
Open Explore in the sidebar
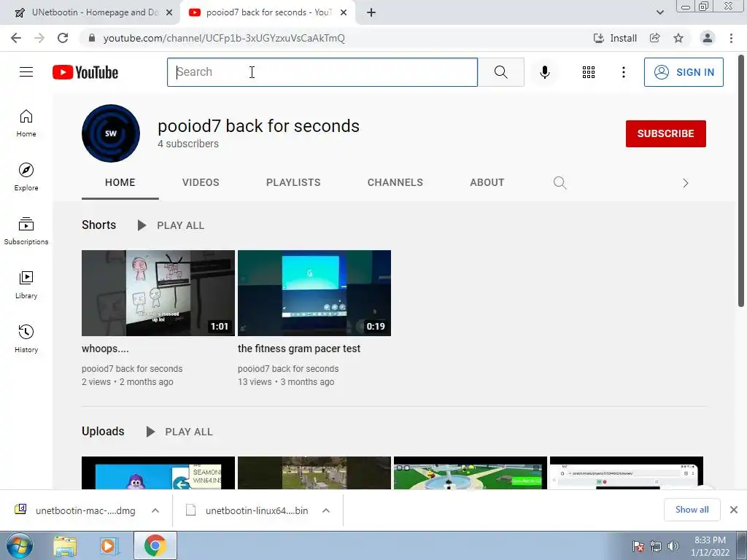tap(26, 177)
